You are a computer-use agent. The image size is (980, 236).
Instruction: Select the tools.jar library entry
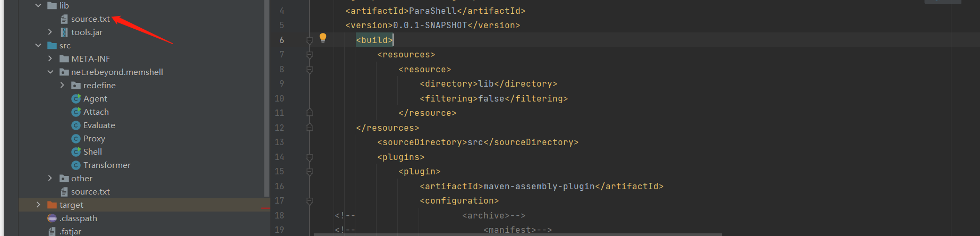(x=87, y=32)
